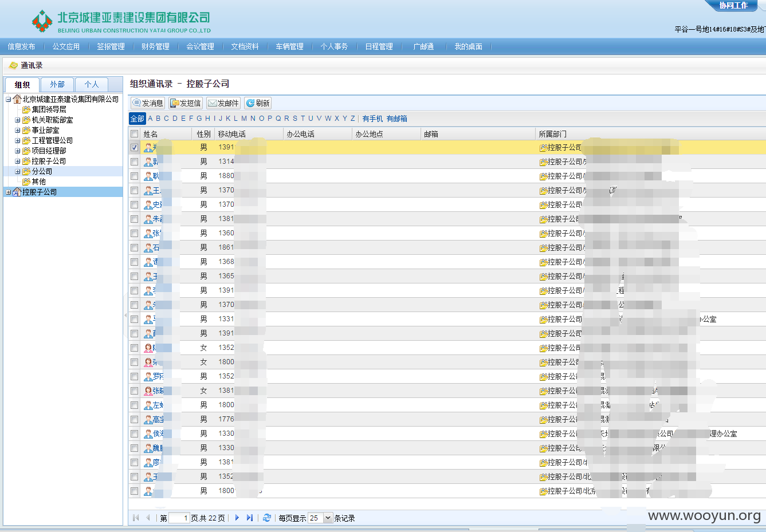Check the checkbox in the 高 row

135,419
